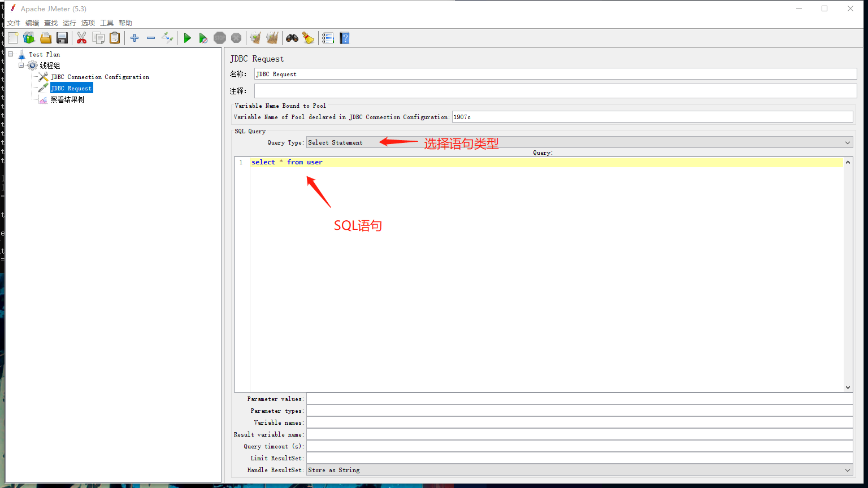The image size is (868, 488).
Task: Click the 线程组 gear icon
Action: click(x=33, y=66)
